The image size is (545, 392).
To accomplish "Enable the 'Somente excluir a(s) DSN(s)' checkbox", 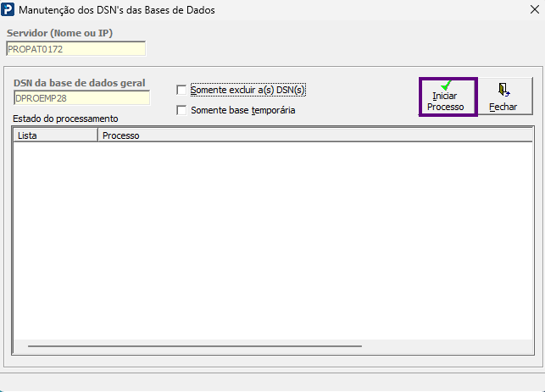I will pyautogui.click(x=181, y=91).
